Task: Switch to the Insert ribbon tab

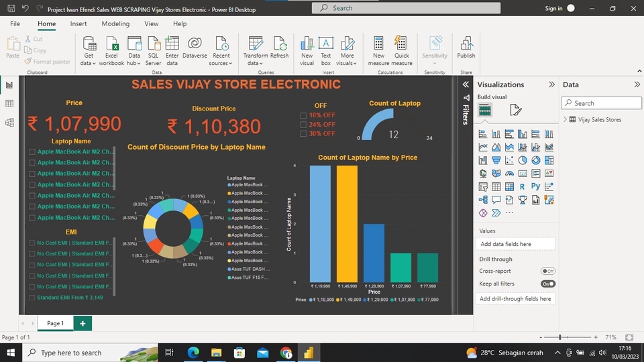Action: point(78,24)
